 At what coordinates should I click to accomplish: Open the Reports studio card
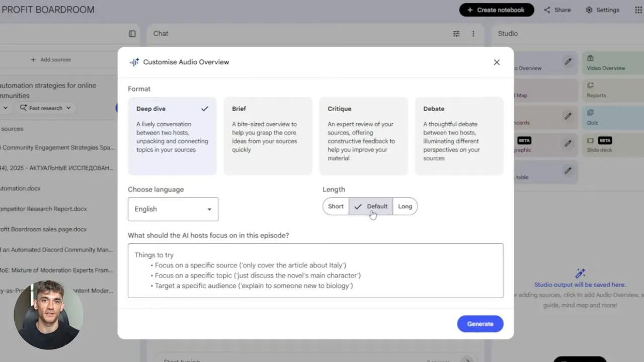point(613,90)
